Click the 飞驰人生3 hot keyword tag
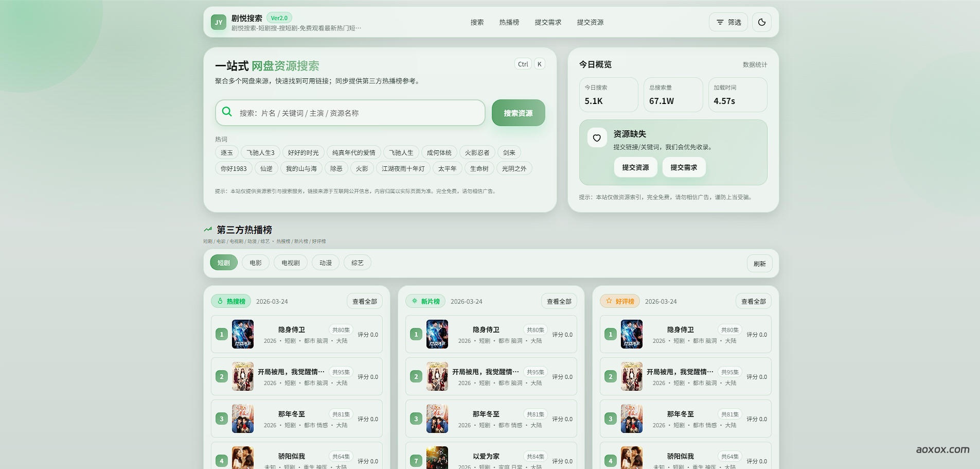 [260, 152]
